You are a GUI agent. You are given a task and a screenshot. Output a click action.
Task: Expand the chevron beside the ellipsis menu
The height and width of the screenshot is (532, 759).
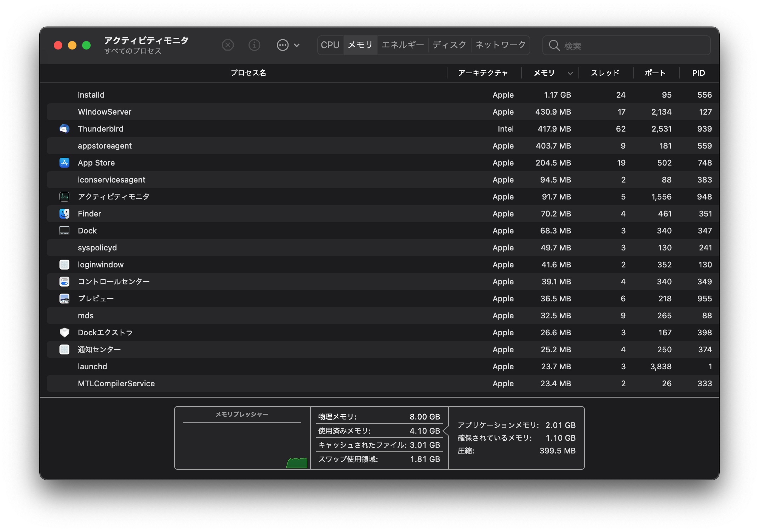pos(297,45)
